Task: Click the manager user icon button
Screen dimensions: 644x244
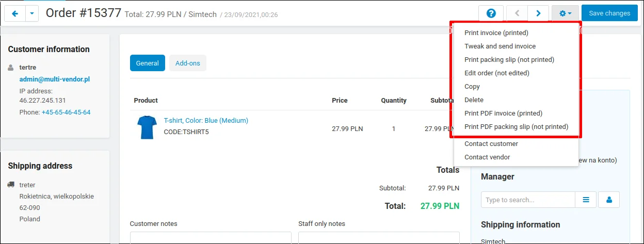Action: 609,200
